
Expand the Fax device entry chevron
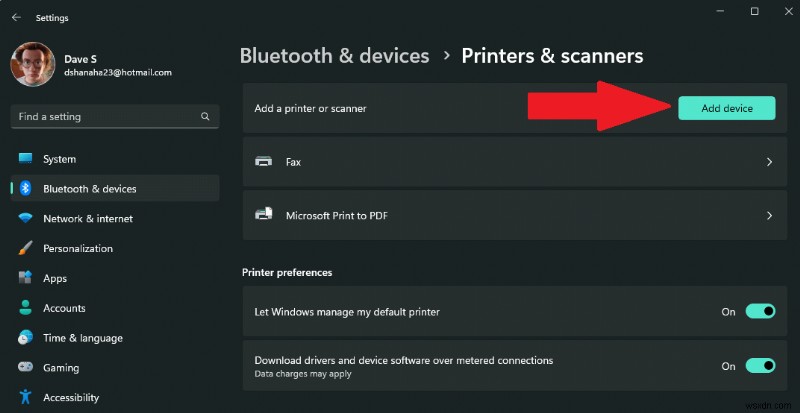[x=769, y=161]
